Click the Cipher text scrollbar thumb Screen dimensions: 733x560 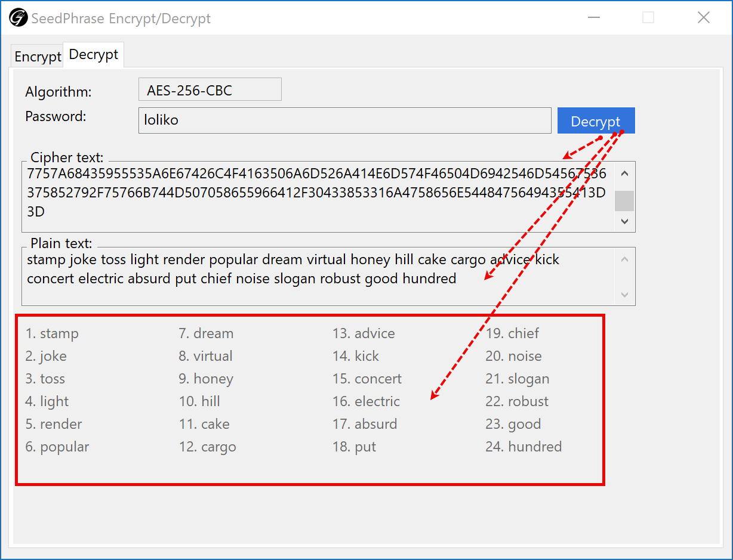(624, 201)
